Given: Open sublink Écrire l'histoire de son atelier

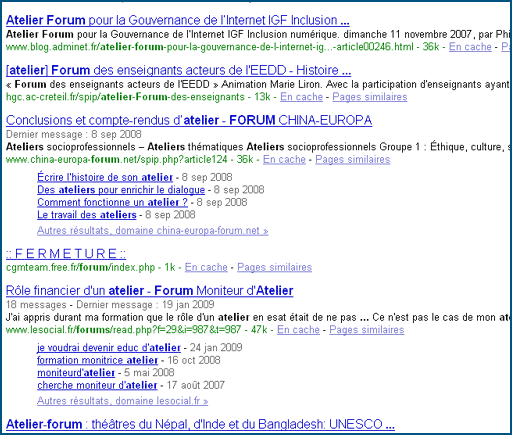Looking at the screenshot, I should [105, 177].
